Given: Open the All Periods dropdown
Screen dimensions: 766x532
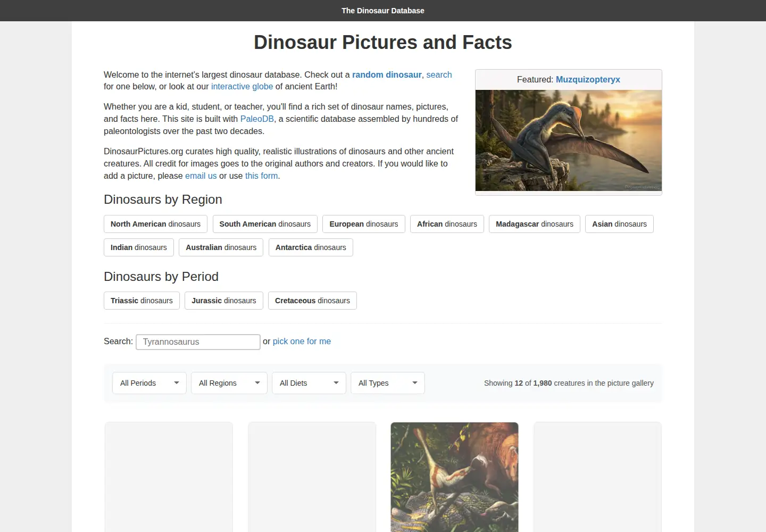Looking at the screenshot, I should pyautogui.click(x=149, y=383).
